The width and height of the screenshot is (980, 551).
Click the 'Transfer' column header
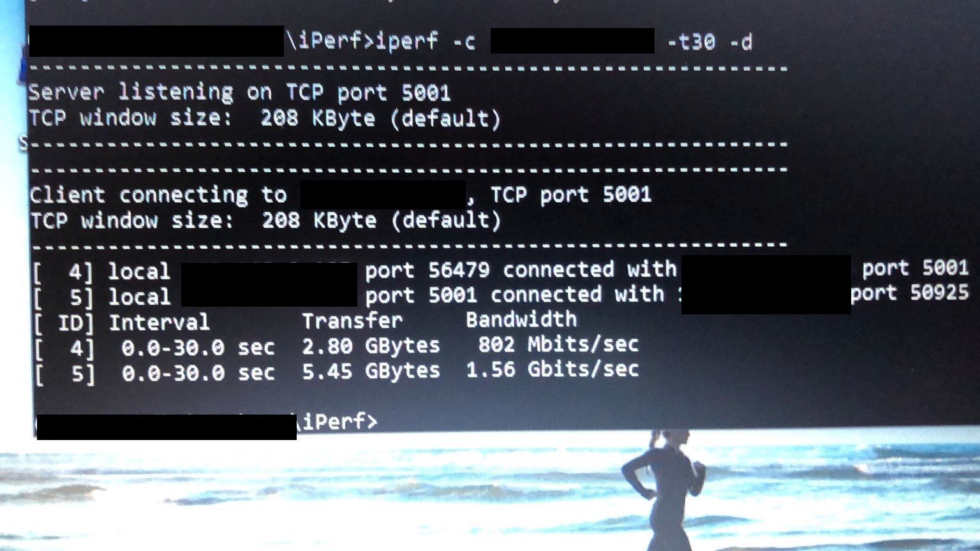pos(352,321)
